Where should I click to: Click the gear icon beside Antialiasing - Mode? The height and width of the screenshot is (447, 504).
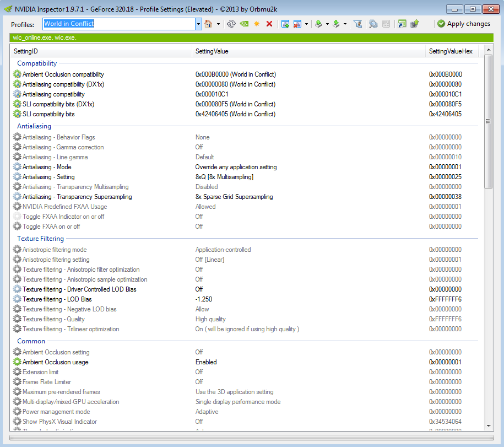point(17,167)
